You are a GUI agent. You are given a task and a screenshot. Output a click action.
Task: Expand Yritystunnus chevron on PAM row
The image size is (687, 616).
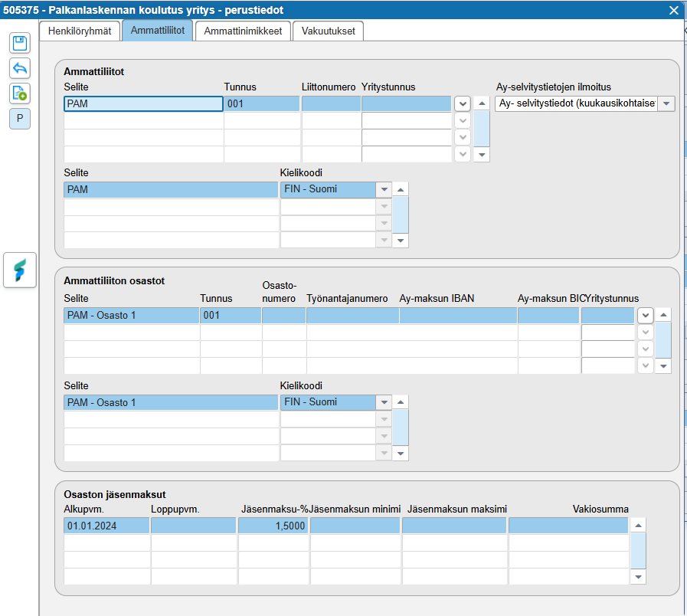pos(463,104)
